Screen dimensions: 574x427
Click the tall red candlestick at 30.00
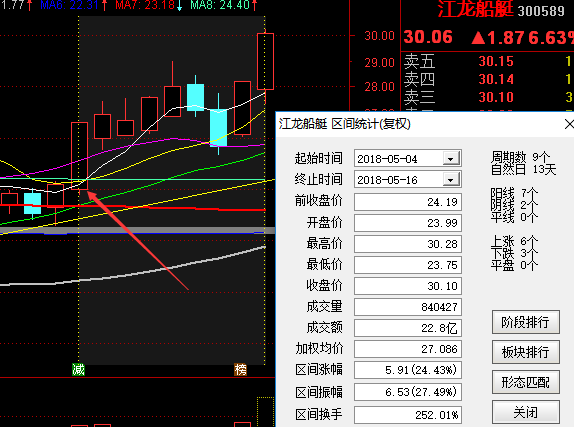(265, 61)
